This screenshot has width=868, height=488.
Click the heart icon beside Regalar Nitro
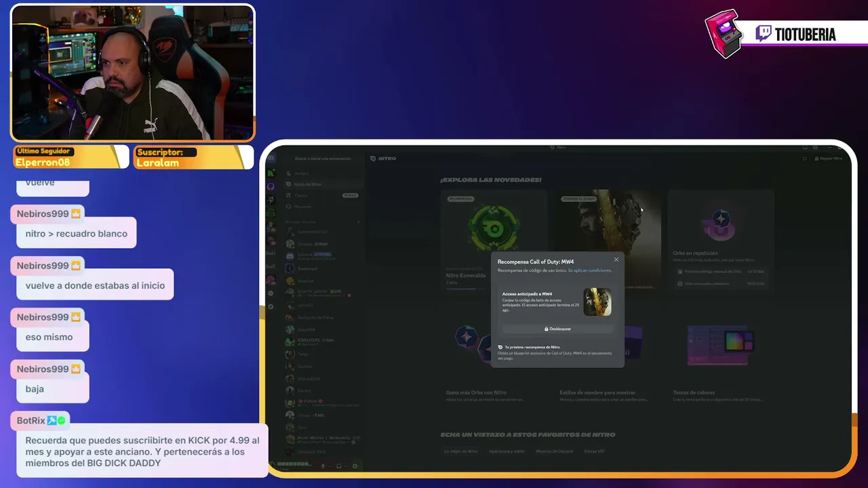coord(804,159)
